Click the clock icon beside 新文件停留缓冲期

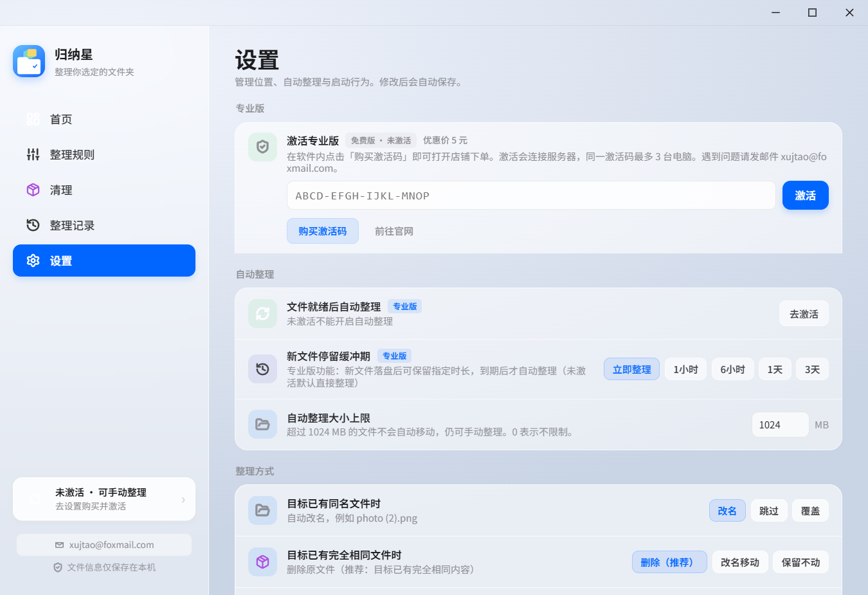[262, 369]
